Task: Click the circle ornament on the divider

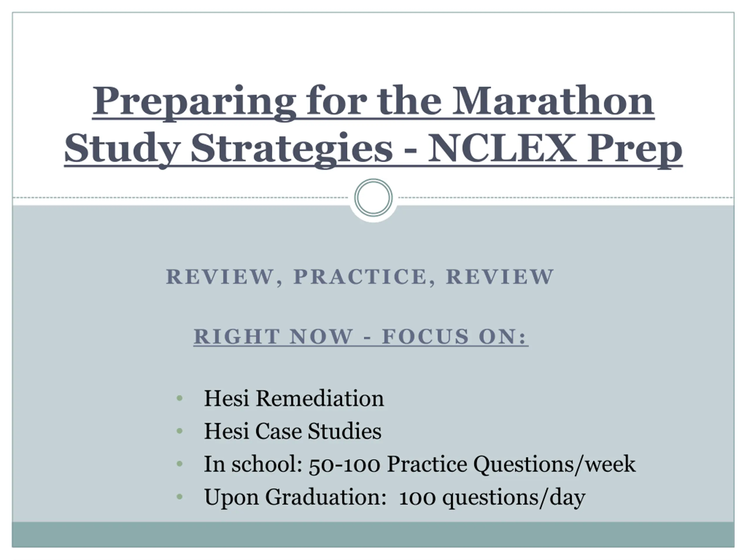Action: coord(373,197)
